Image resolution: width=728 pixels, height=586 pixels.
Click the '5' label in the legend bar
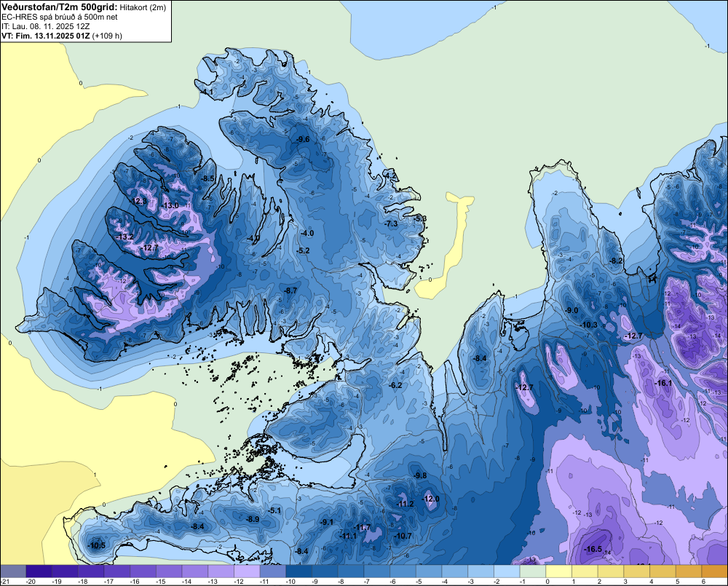[677, 582]
